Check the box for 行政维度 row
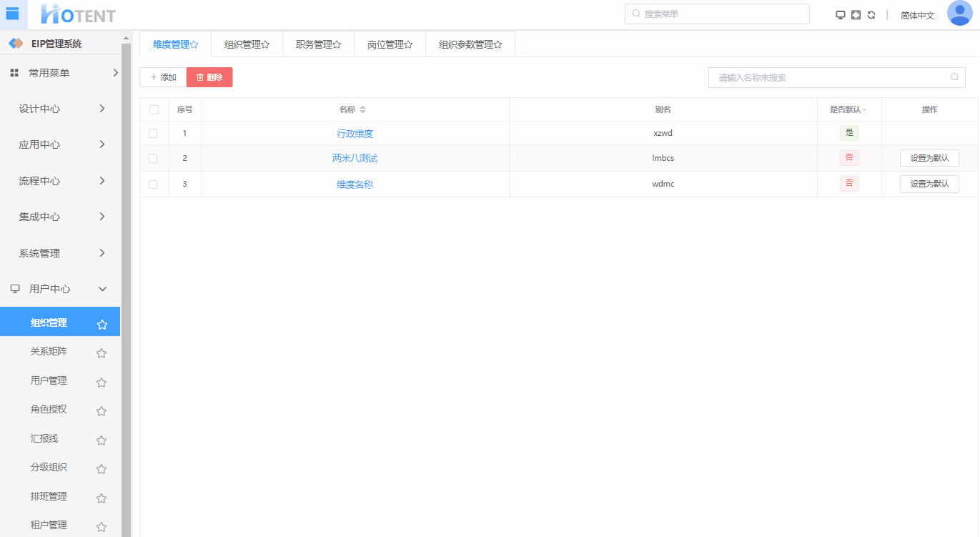Viewport: 980px width, 537px height. 153,133
